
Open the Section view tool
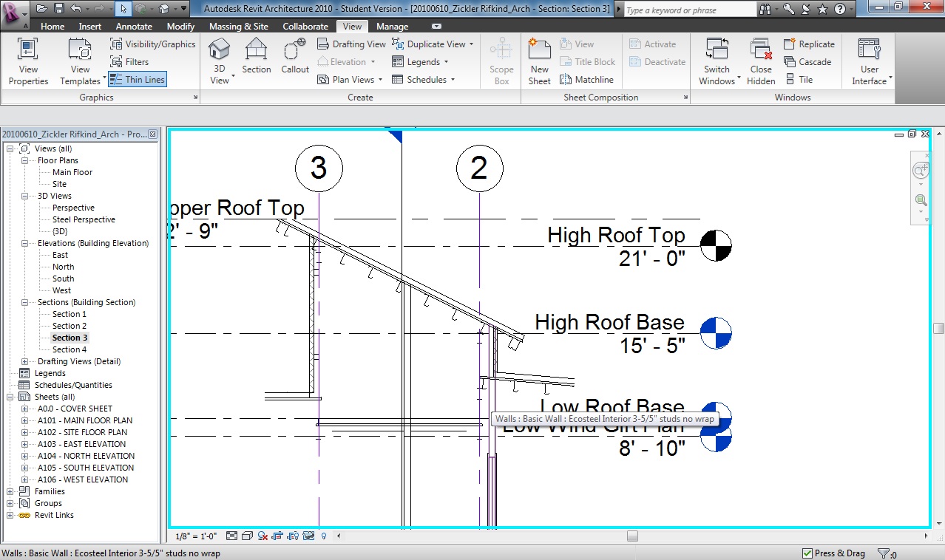(x=256, y=56)
